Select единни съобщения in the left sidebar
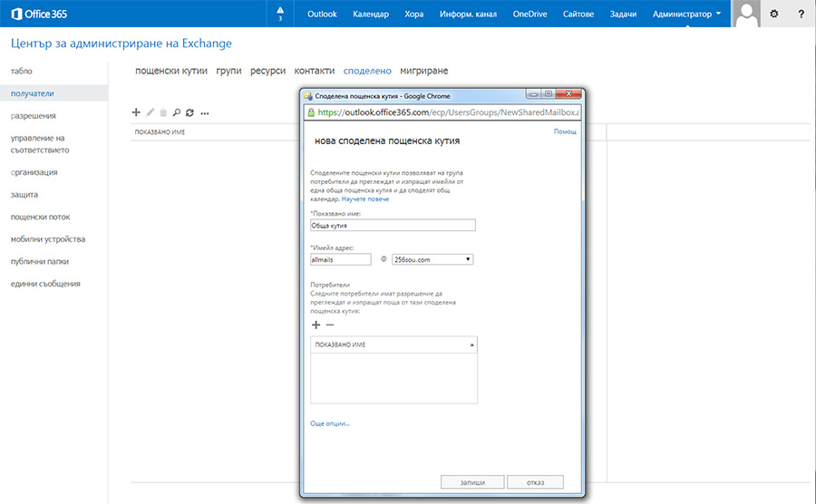Image resolution: width=816 pixels, height=504 pixels. coord(45,284)
